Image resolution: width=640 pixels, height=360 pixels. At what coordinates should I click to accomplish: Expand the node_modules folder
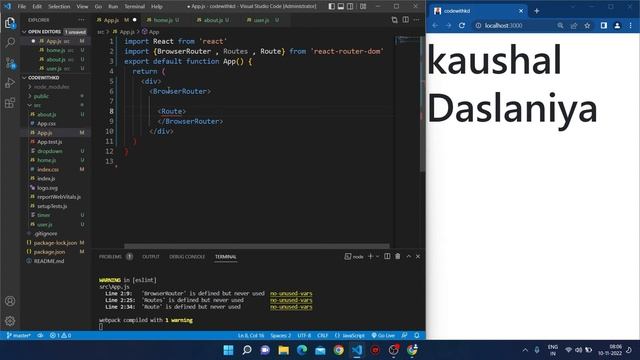[x=51, y=87]
